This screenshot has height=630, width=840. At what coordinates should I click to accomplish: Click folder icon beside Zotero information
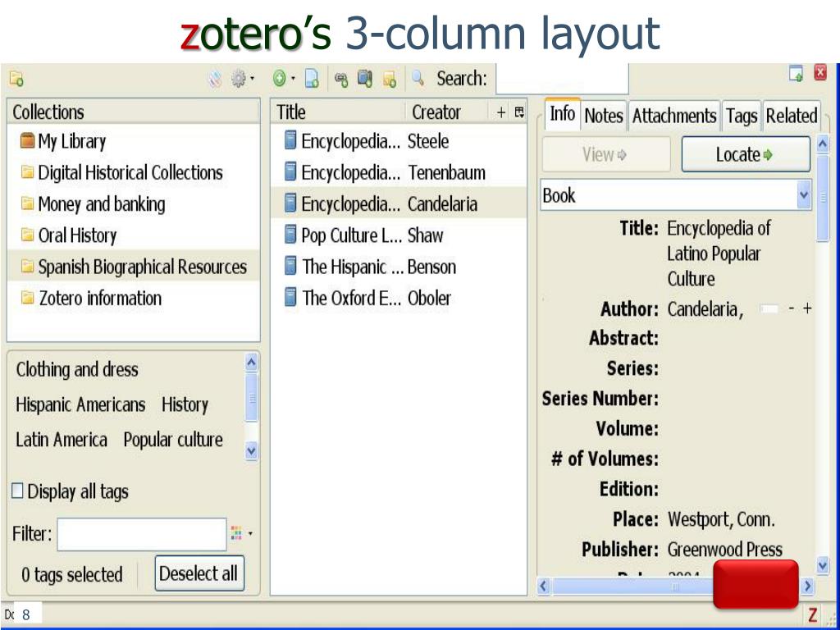pos(27,297)
